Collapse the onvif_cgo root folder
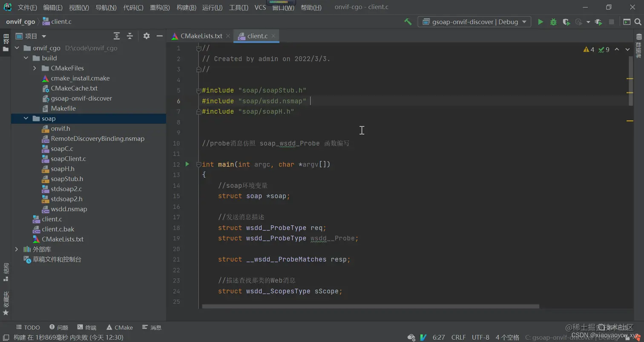 pyautogui.click(x=17, y=48)
